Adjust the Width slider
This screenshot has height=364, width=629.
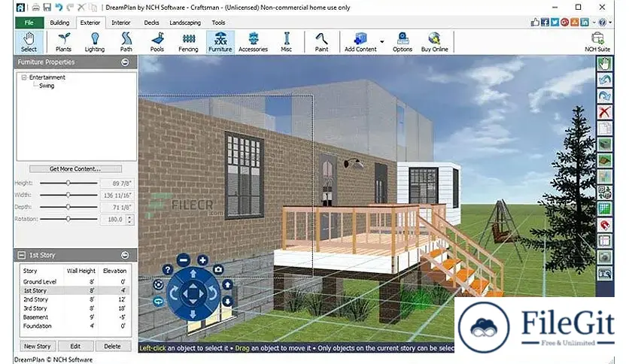point(68,195)
